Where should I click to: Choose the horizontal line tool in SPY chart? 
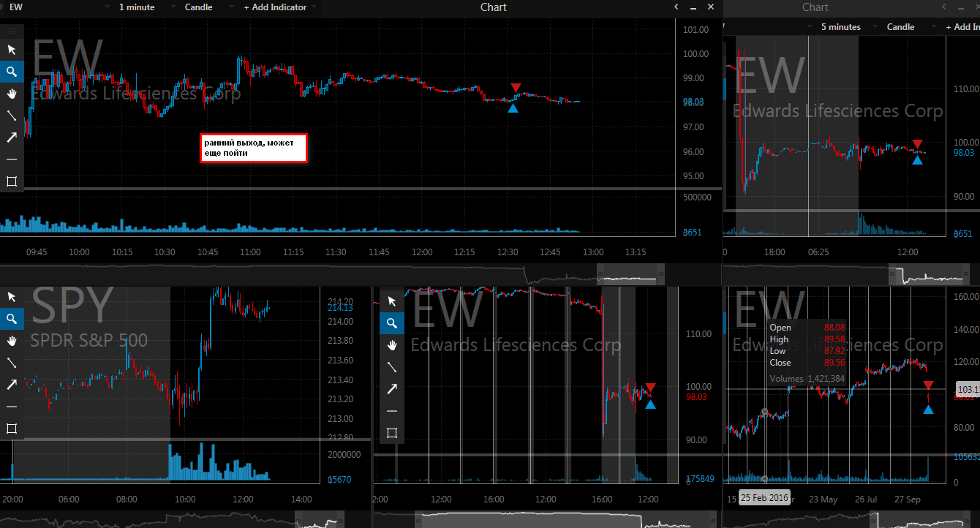click(12, 407)
